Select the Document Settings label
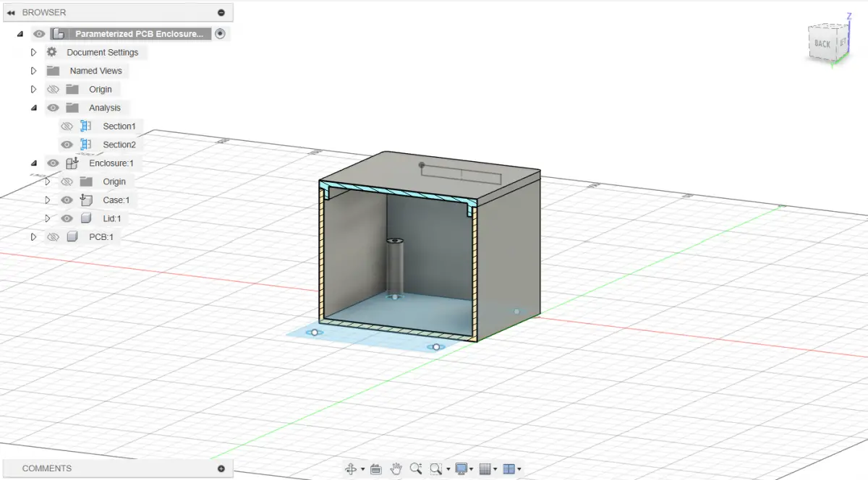 103,52
